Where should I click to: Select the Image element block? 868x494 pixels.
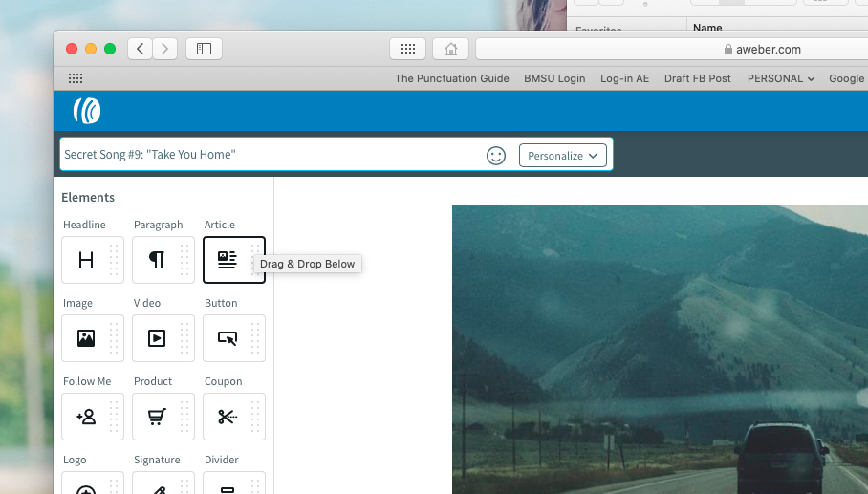[x=93, y=338]
